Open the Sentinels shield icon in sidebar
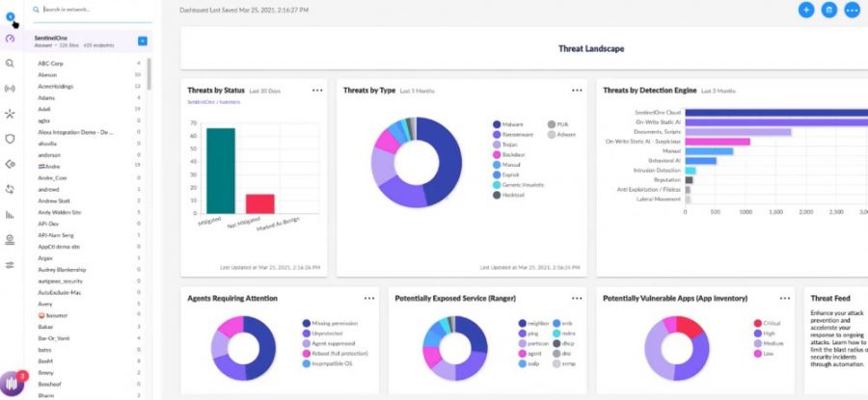The height and width of the screenshot is (400, 868). pos(10,139)
